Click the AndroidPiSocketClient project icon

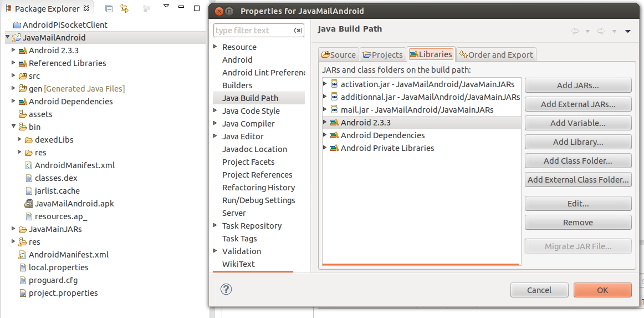pos(17,25)
